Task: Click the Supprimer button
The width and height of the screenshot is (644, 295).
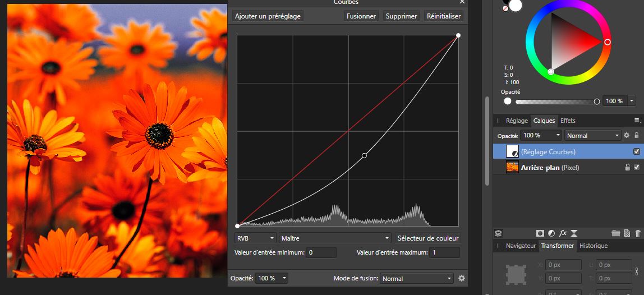Action: click(401, 16)
